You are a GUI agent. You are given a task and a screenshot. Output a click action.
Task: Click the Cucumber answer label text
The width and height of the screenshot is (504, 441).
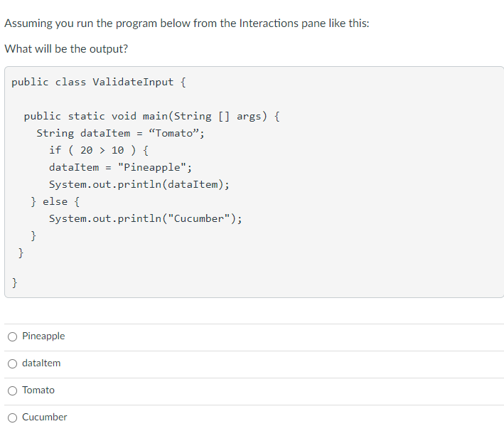coord(44,418)
